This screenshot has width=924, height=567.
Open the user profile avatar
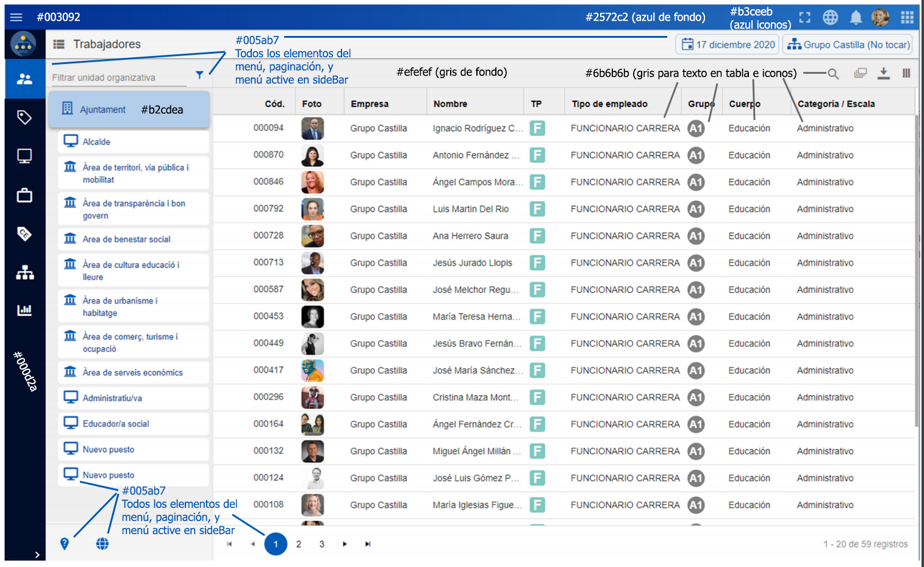(x=880, y=18)
